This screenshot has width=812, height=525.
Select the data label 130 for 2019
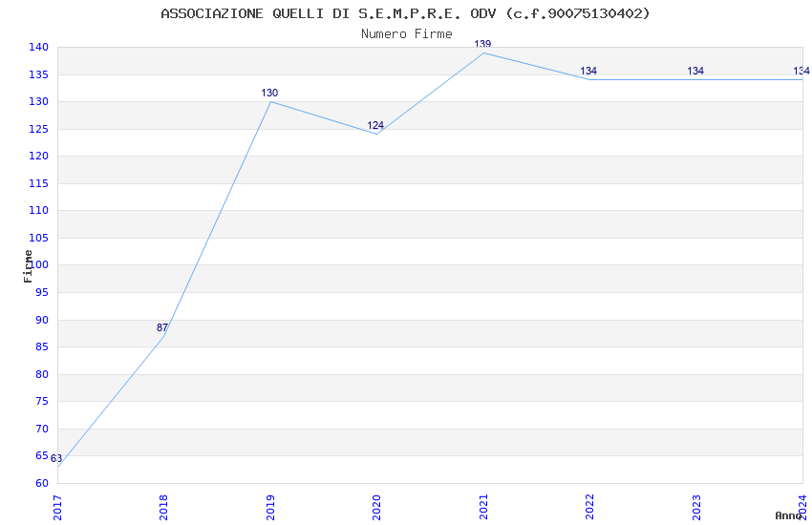tap(269, 93)
